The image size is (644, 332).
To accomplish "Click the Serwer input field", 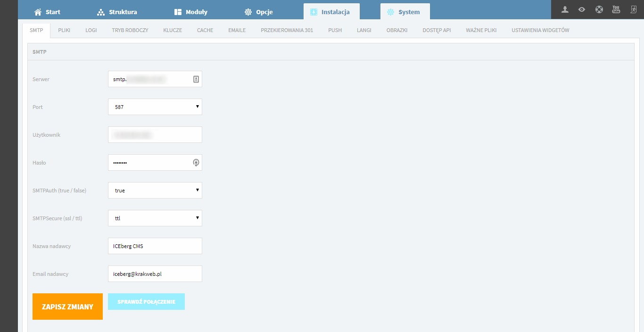I will pos(155,79).
